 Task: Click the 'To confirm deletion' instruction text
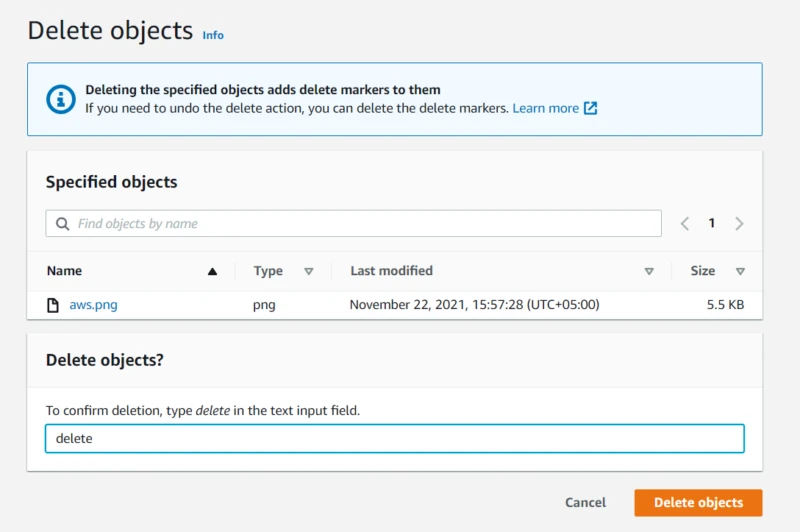pos(203,411)
